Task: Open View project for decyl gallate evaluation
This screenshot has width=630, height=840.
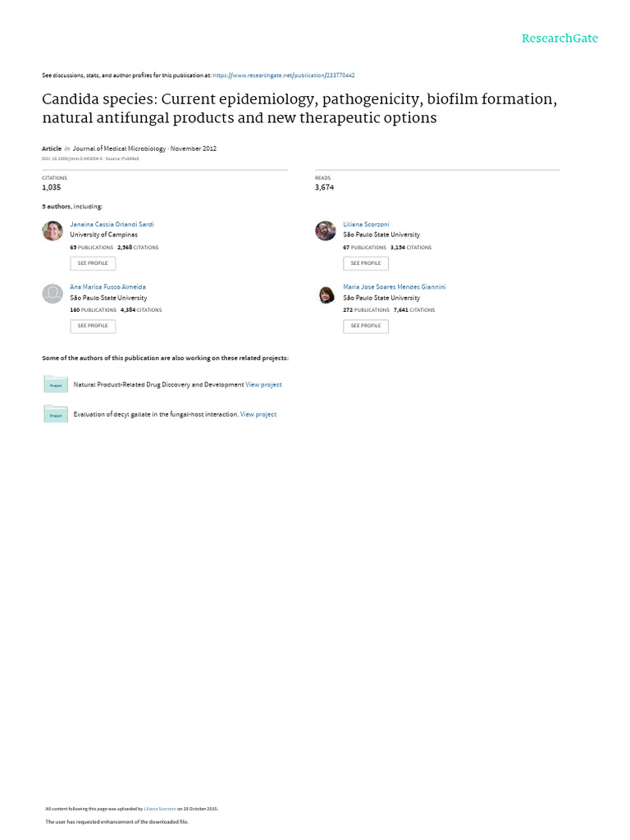Action: (258, 414)
